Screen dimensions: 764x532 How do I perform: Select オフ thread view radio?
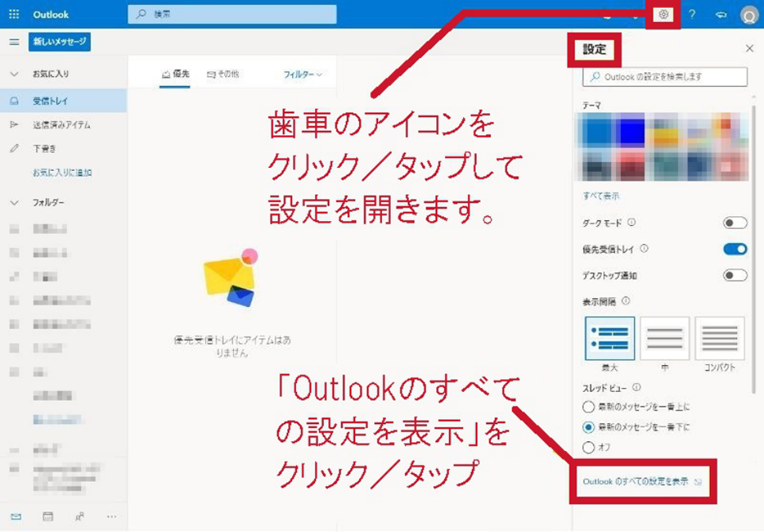click(x=588, y=447)
